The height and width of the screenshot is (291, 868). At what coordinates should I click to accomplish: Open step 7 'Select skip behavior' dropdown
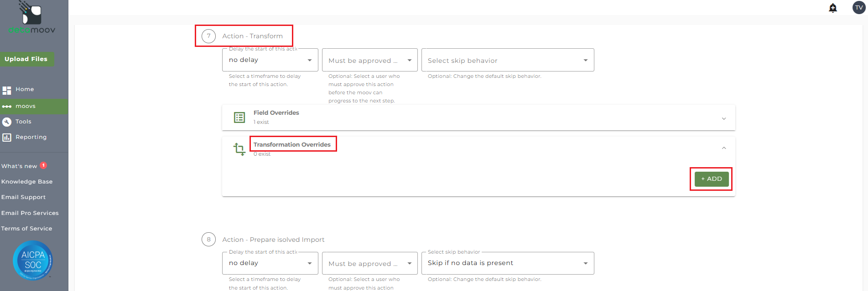coord(508,61)
